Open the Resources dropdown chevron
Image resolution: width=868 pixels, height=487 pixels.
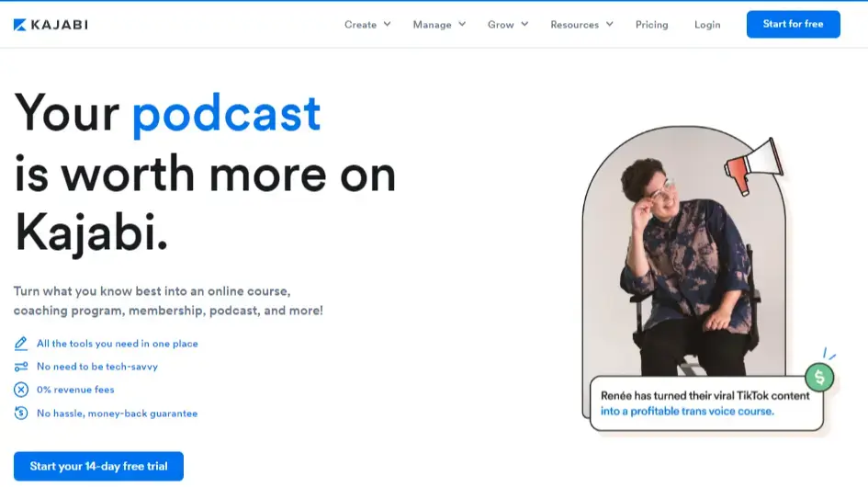[609, 24]
